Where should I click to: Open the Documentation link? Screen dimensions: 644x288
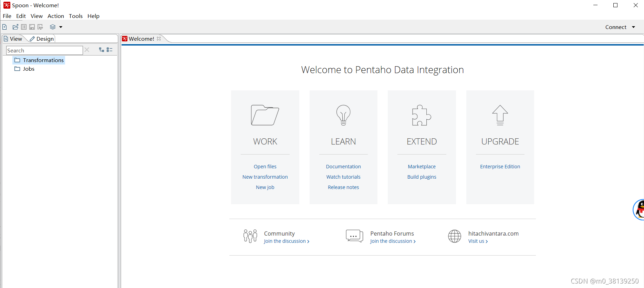[343, 167]
